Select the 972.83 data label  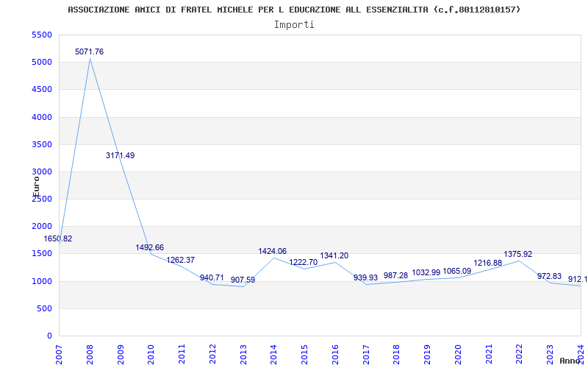point(549,277)
